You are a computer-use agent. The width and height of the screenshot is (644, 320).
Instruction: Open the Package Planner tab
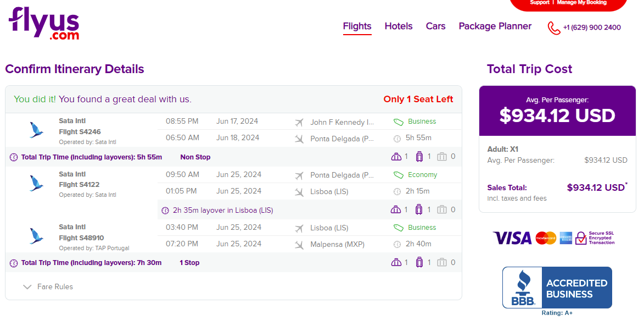coord(495,26)
